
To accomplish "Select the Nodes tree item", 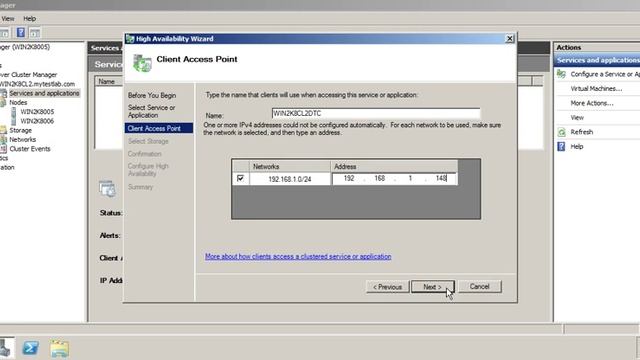I will click(x=18, y=102).
